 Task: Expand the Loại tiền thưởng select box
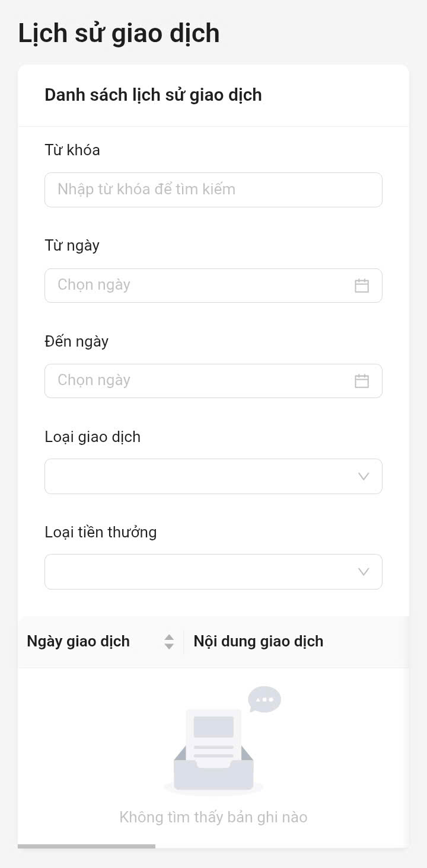tap(202, 572)
